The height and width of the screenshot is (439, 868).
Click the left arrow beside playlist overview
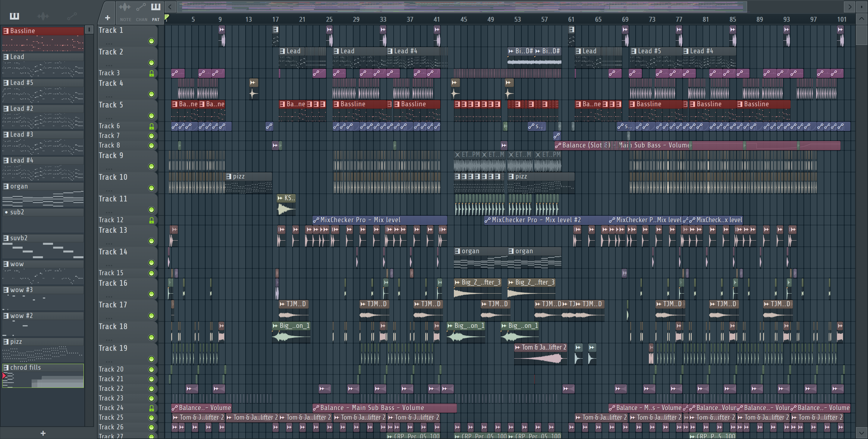pos(170,6)
